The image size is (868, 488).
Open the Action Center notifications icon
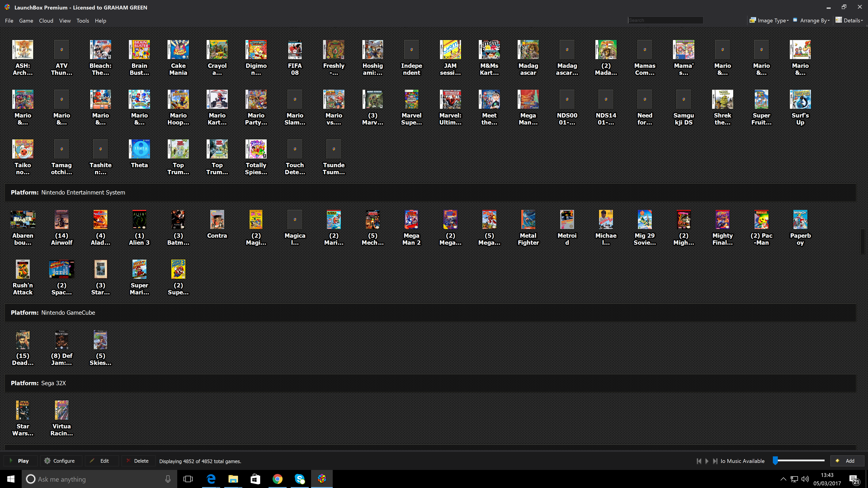point(854,479)
